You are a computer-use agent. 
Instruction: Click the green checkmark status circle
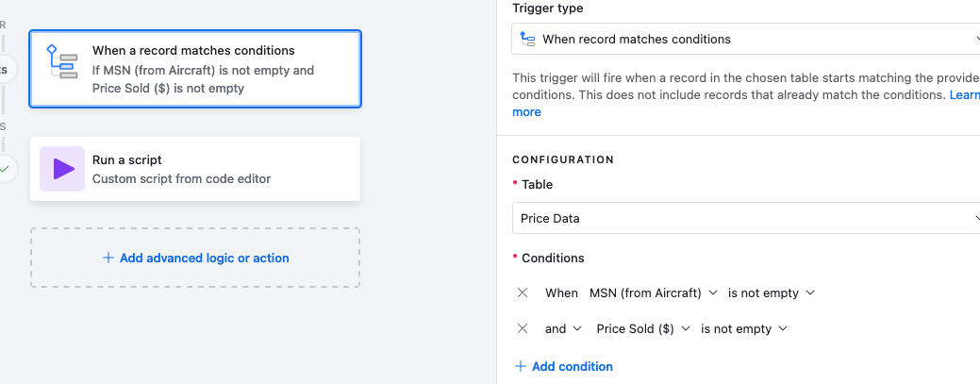5,169
